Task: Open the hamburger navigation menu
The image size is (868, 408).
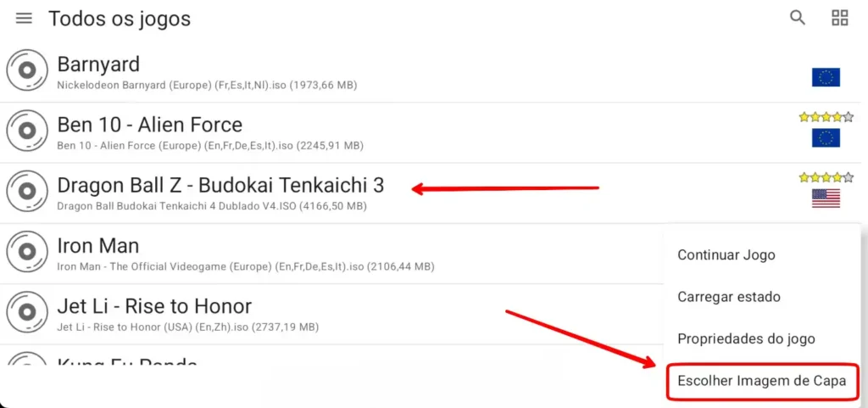Action: [x=24, y=19]
